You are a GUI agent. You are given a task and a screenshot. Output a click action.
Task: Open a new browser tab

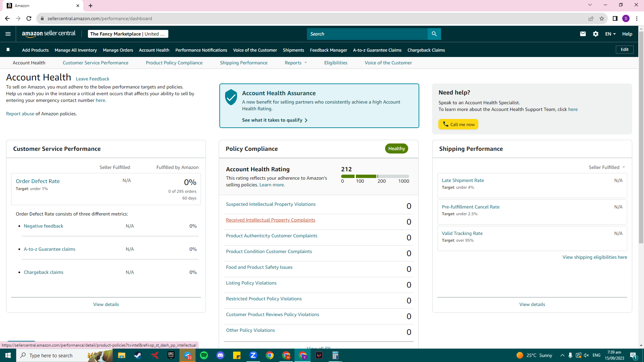coord(91,6)
